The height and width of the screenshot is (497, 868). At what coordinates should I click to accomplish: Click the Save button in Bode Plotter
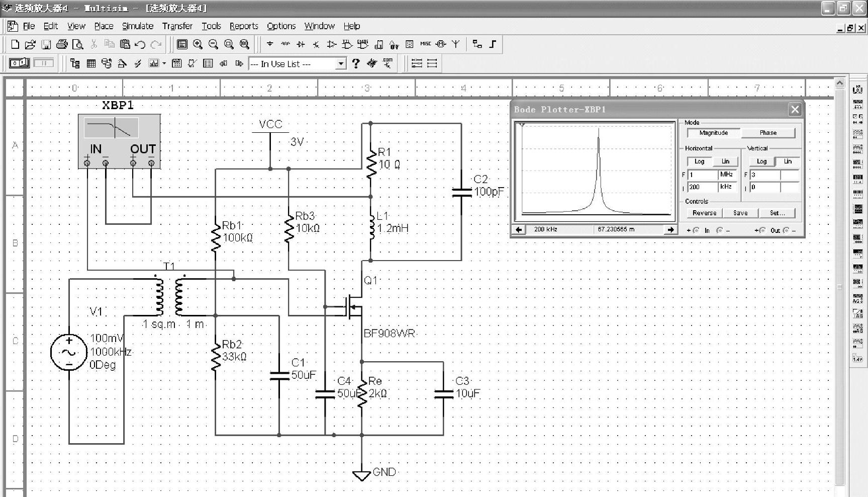740,213
